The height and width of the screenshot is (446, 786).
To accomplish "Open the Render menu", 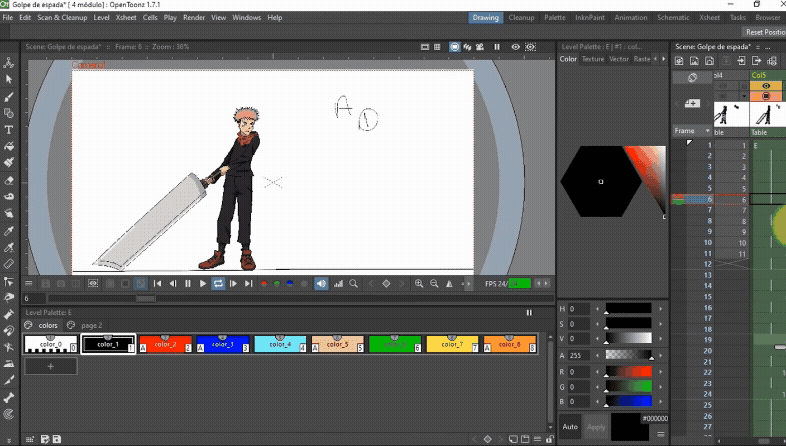I will 194,18.
